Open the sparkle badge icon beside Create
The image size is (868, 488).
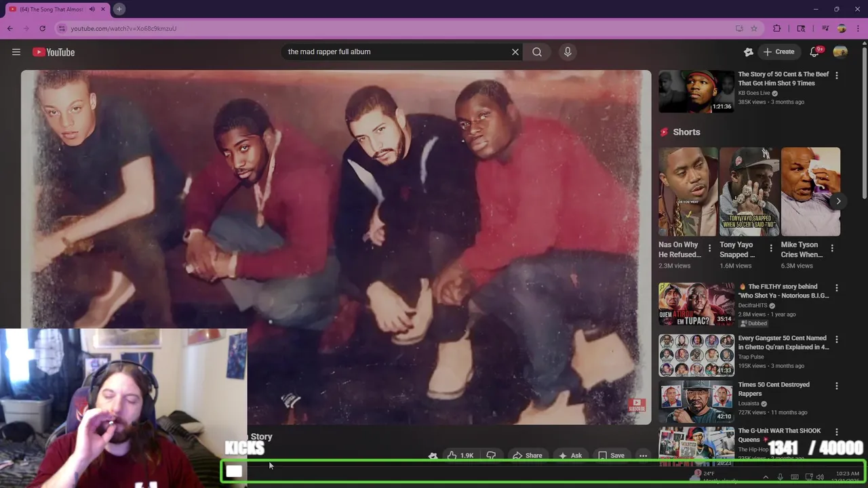pyautogui.click(x=749, y=52)
